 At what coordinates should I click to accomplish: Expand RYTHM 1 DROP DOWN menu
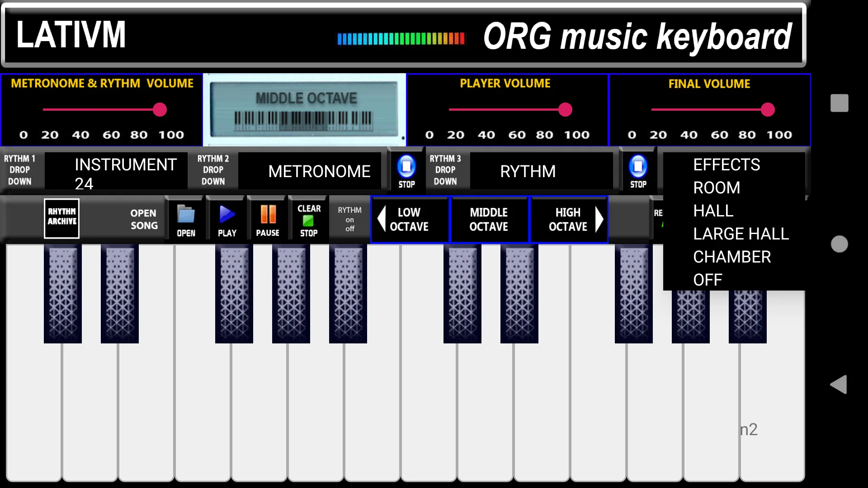(20, 170)
